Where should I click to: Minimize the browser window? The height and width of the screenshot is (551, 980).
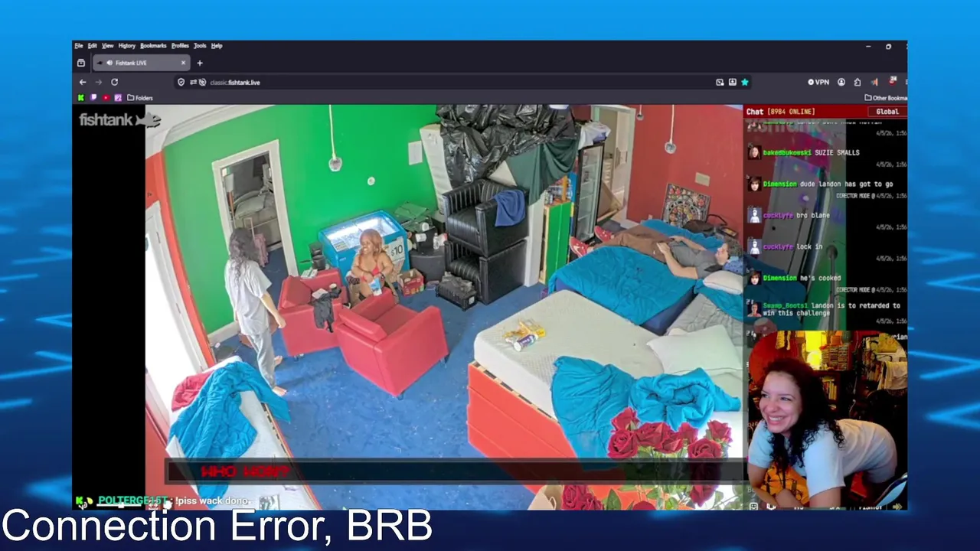click(868, 47)
